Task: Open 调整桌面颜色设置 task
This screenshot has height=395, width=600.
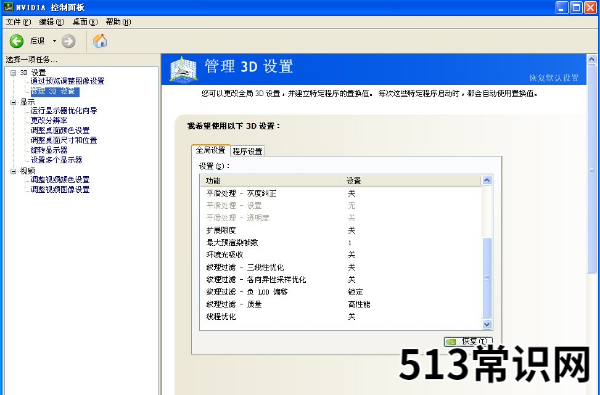Action: 60,131
